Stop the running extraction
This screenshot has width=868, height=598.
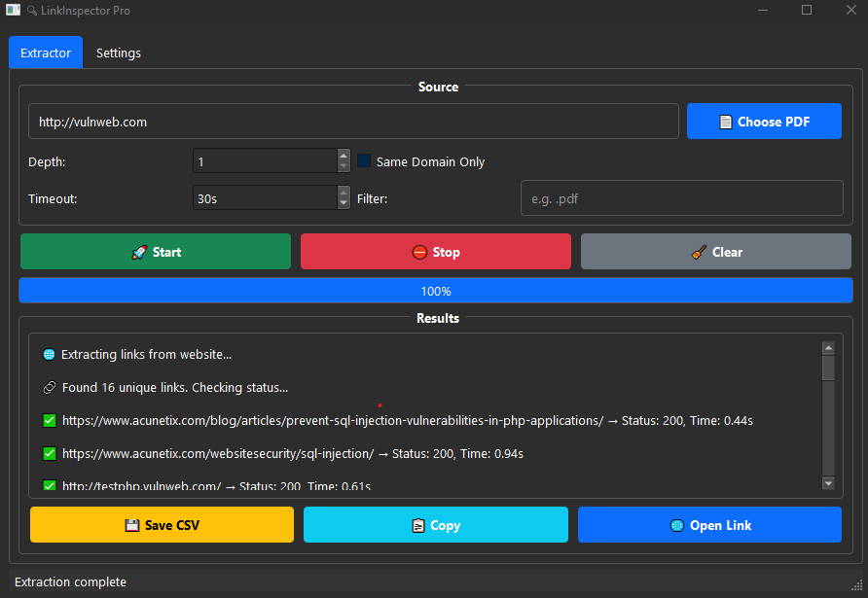coord(436,252)
